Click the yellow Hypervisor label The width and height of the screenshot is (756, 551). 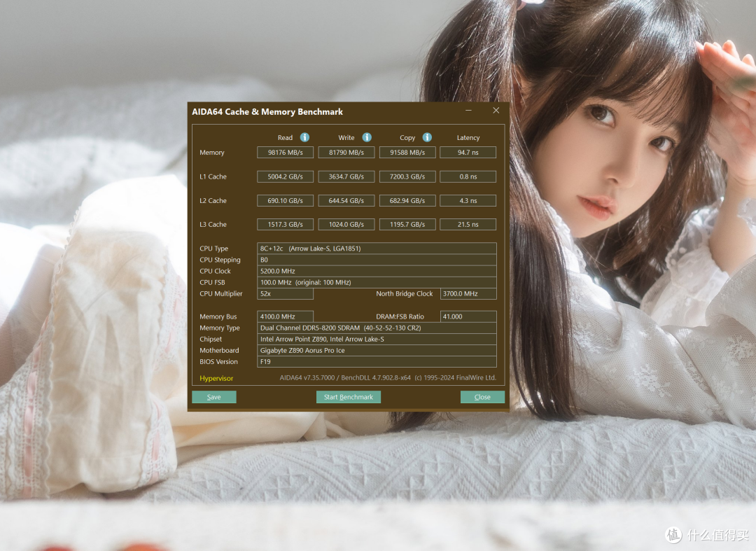(x=216, y=379)
